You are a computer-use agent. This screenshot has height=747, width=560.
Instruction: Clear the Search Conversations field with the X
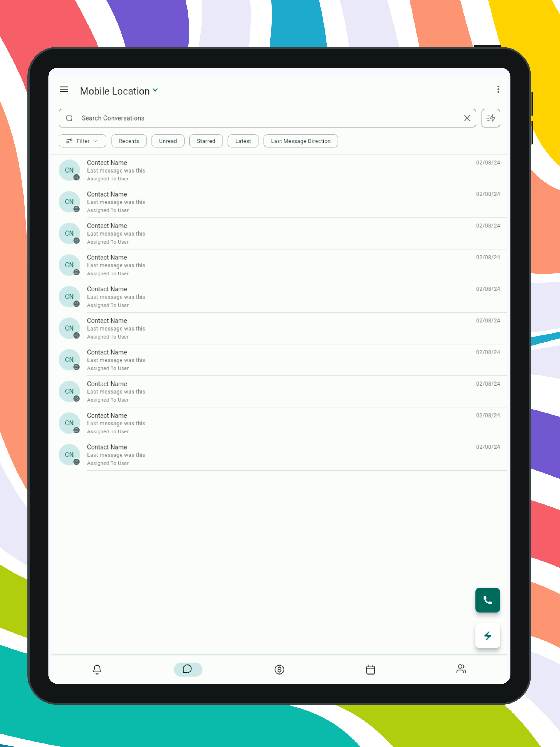pyautogui.click(x=467, y=118)
